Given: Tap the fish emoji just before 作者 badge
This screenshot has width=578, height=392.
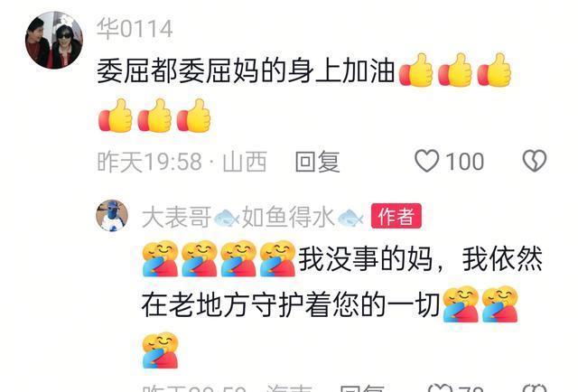Looking at the screenshot, I should (350, 217).
